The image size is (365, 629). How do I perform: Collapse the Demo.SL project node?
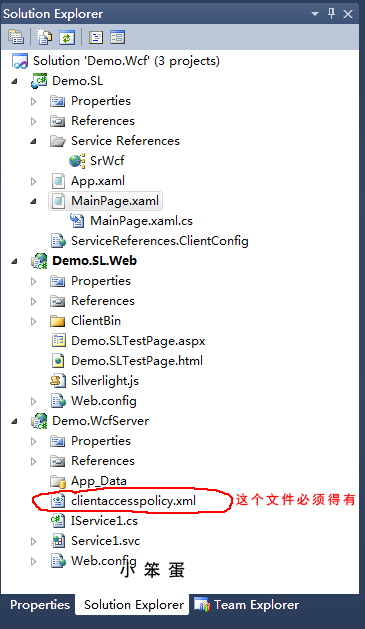pos(15,81)
